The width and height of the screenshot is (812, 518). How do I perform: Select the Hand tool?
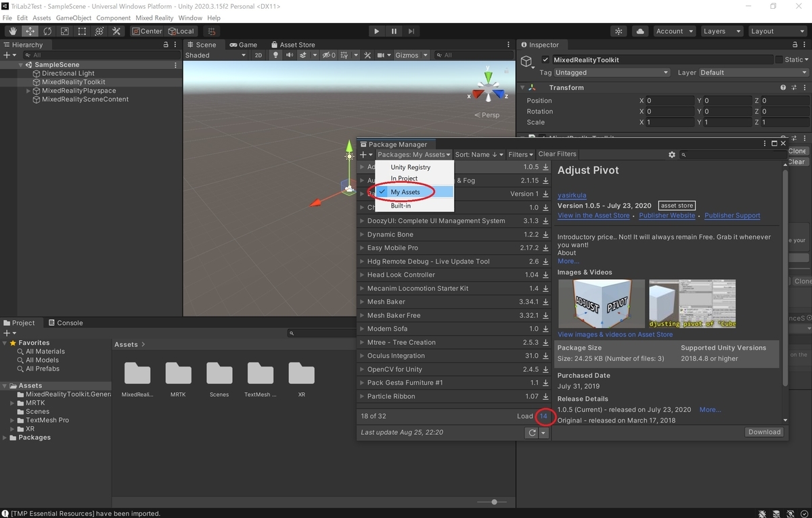tap(13, 31)
